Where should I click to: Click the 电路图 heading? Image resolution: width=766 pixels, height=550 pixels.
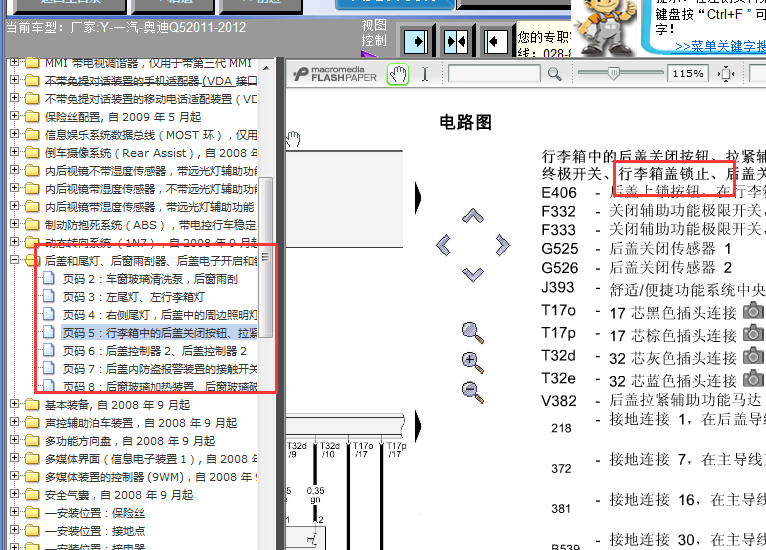pos(465,122)
